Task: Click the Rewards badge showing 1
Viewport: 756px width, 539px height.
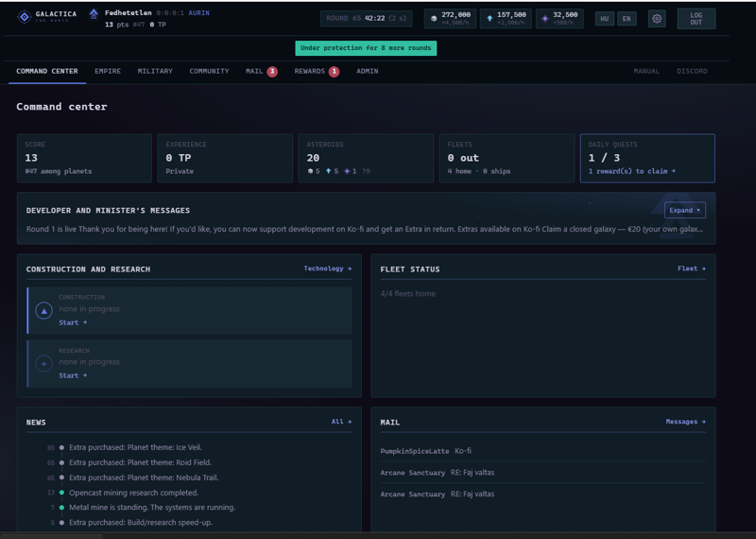Action: tap(335, 72)
